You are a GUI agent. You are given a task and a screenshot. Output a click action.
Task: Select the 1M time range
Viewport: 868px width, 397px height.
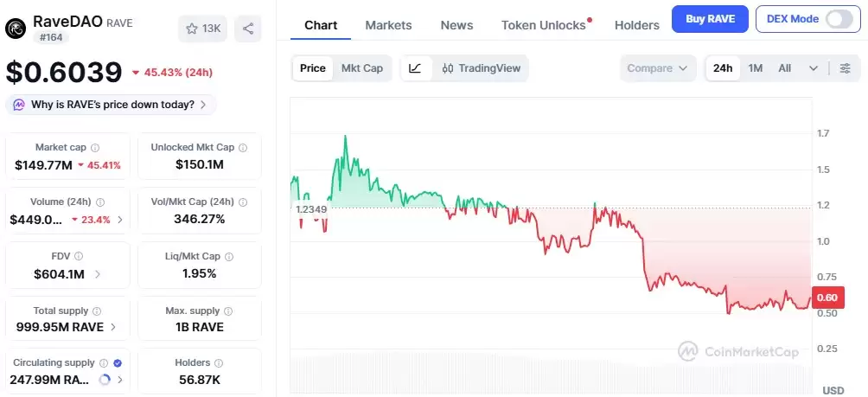click(755, 68)
